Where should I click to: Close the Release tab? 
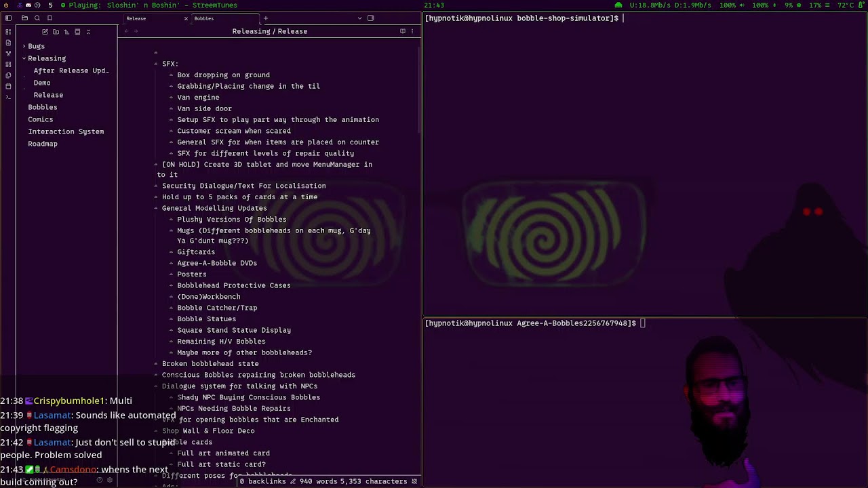click(x=186, y=18)
